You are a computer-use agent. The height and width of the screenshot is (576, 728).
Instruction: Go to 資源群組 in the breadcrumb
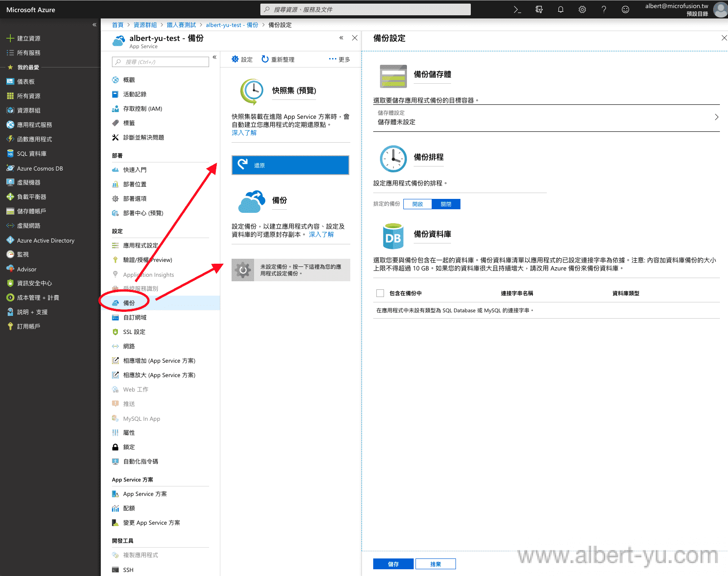(x=145, y=25)
